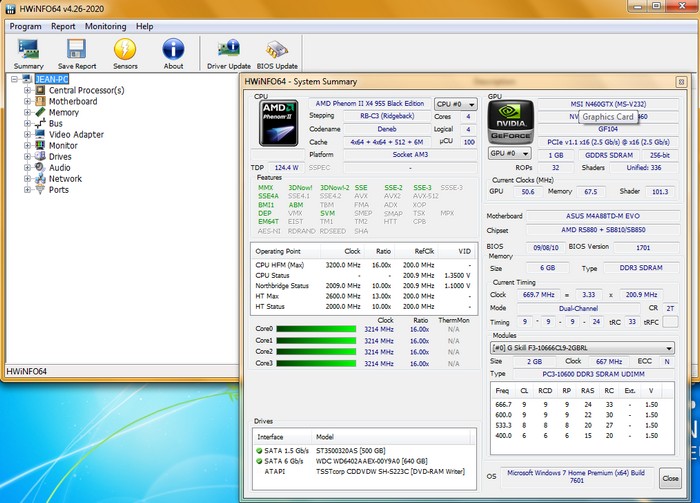
Task: Click the ASUS M4A88TD-M EVO motherboard field
Action: pyautogui.click(x=603, y=216)
